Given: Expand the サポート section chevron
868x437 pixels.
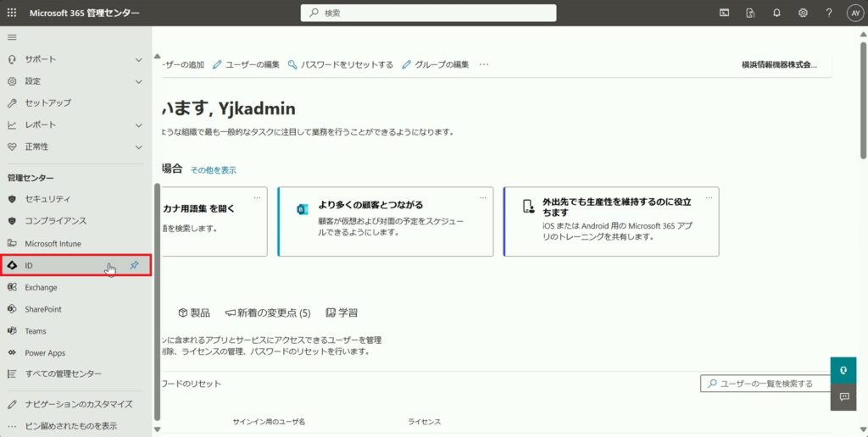Looking at the screenshot, I should coord(139,59).
